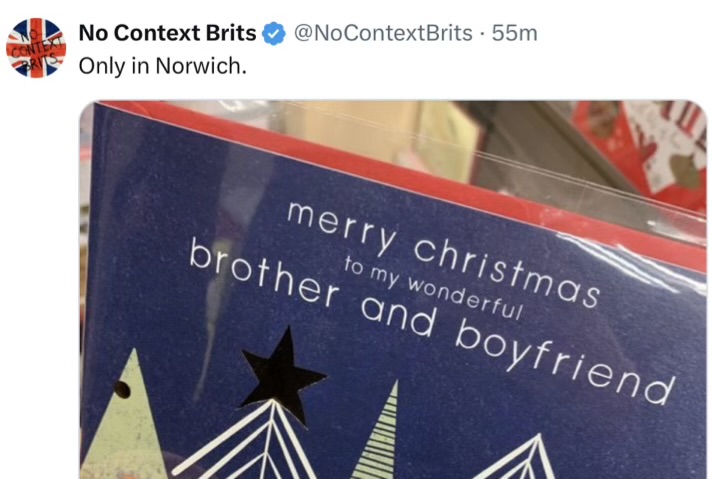The width and height of the screenshot is (712, 479).
Task: Open the "No Context Brits" display name
Action: click(x=167, y=33)
